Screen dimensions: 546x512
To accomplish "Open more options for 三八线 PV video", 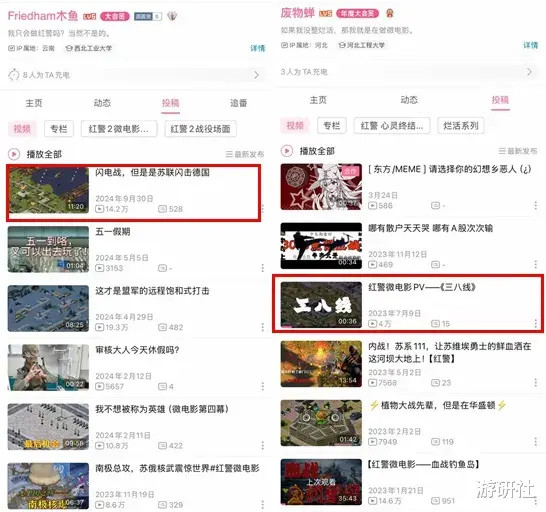I will point(536,324).
